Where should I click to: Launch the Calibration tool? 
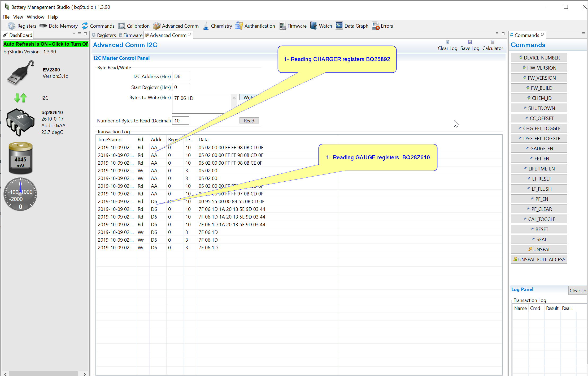134,26
